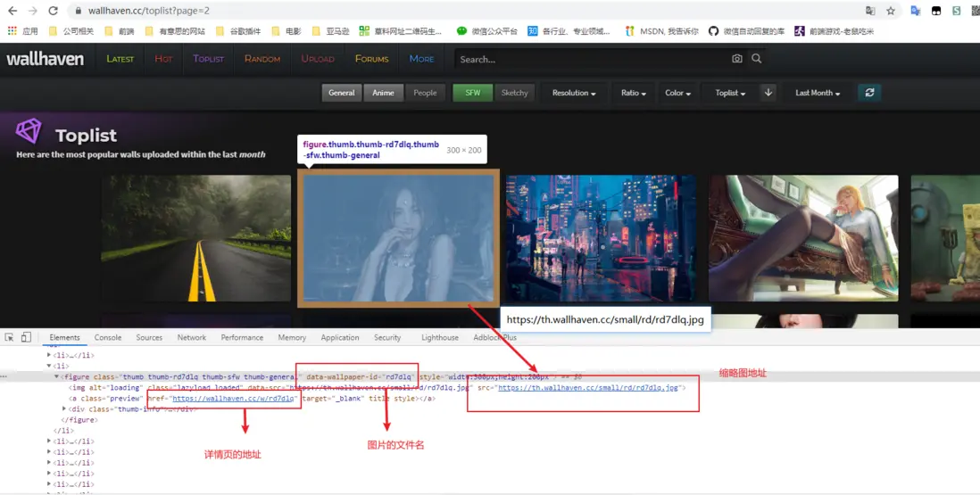Screen dimensions: 980x495
Task: Toggle the SFW purity filter
Action: coord(472,93)
